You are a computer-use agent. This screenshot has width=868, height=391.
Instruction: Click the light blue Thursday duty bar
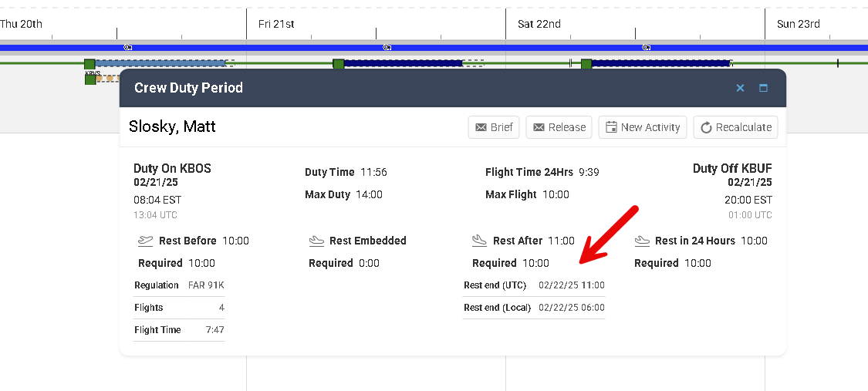tap(160, 63)
